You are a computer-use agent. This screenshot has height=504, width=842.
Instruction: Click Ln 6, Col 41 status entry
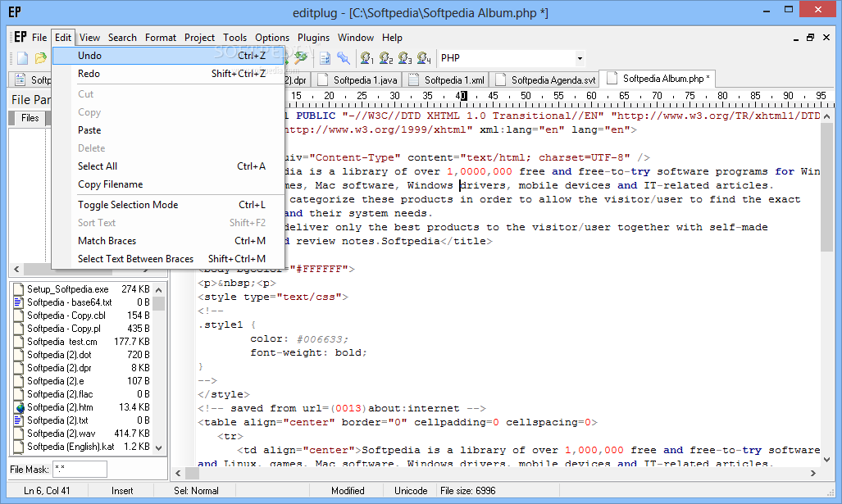(47, 491)
